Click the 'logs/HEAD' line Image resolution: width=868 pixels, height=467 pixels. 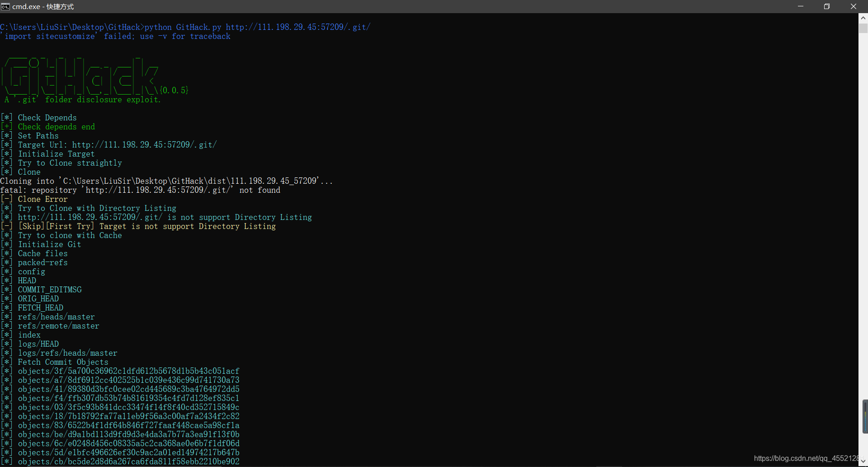click(x=30, y=344)
